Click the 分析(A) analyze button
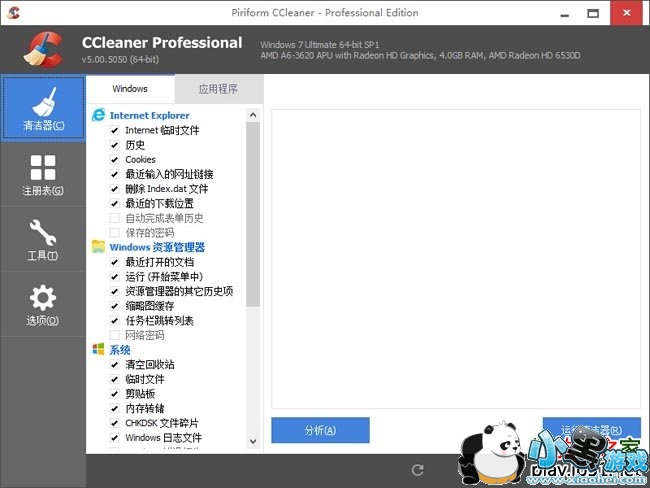Viewport: 650px width, 488px height. [320, 430]
